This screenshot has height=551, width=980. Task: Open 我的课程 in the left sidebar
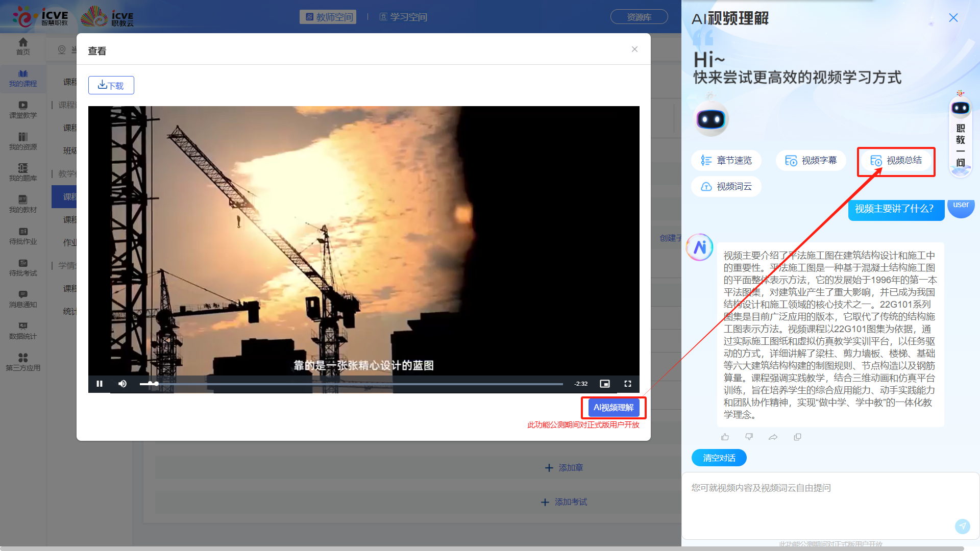(23, 78)
